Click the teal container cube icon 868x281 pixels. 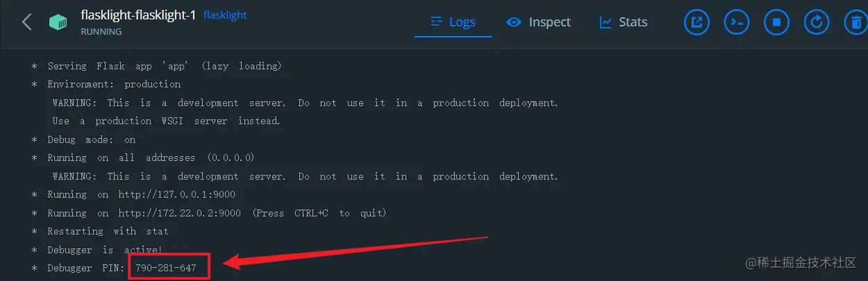[x=58, y=22]
